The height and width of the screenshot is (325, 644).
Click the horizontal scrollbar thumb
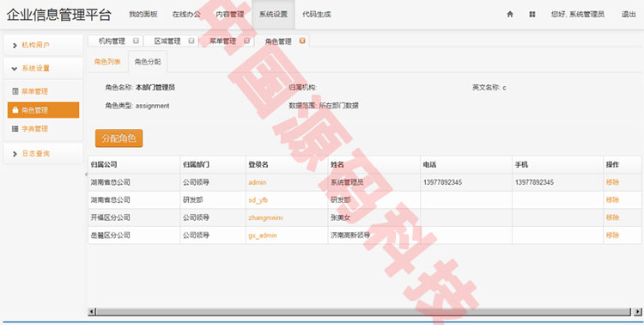pyautogui.click(x=363, y=312)
